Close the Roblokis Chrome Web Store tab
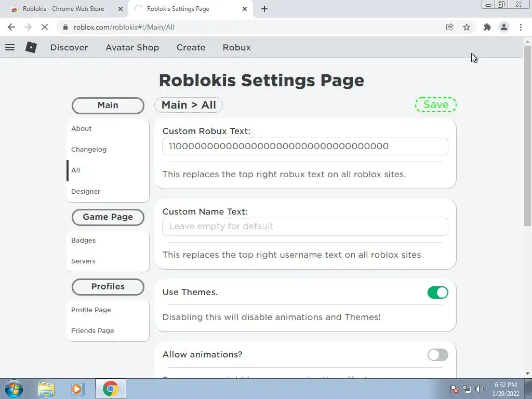532x399 pixels. coord(121,9)
